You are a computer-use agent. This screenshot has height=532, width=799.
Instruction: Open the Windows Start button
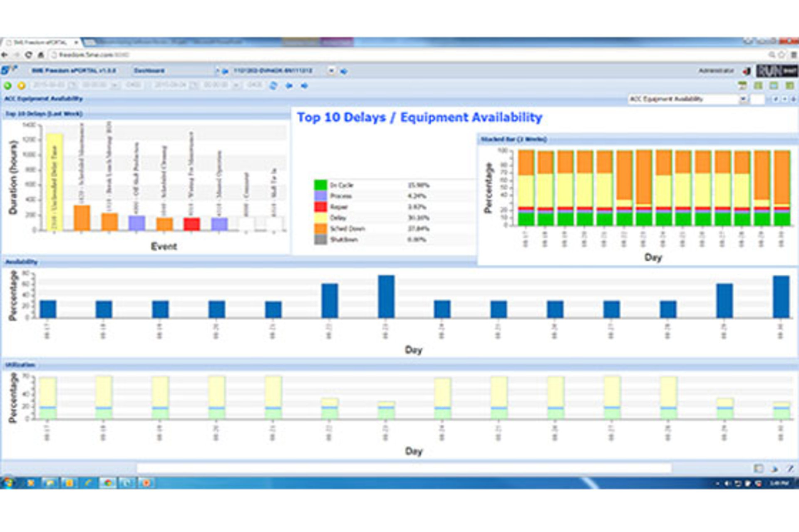[x=8, y=483]
